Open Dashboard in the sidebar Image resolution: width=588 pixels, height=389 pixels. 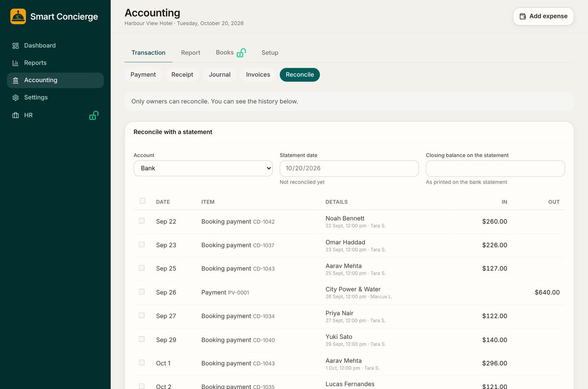[55, 46]
